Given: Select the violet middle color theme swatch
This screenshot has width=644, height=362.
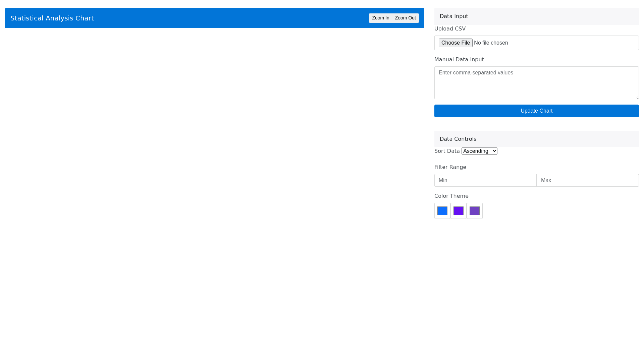Looking at the screenshot, I should click(458, 211).
